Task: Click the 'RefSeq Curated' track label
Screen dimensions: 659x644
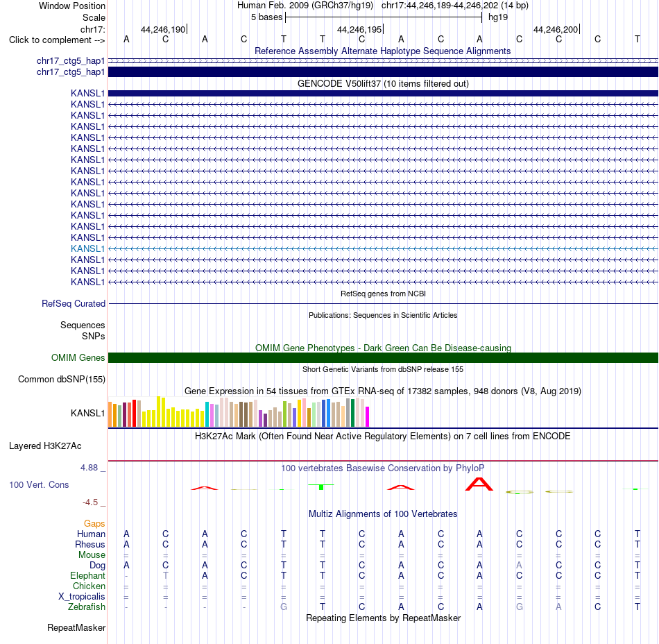Action: [74, 303]
